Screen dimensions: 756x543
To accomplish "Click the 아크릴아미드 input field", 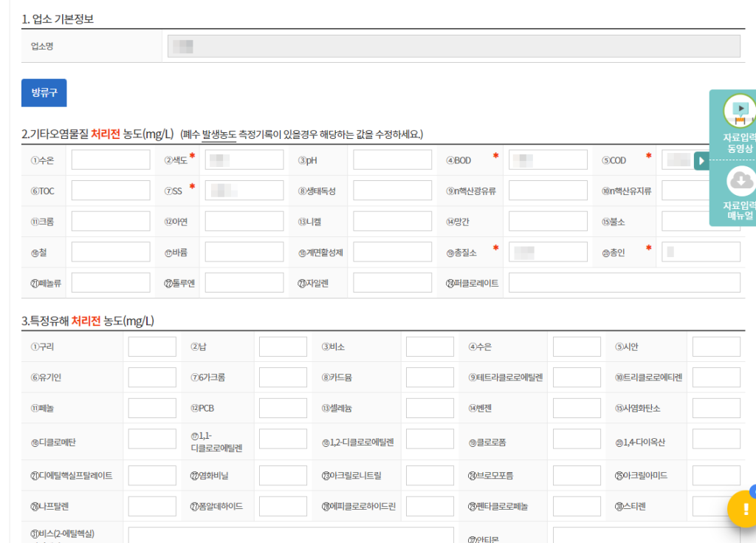I will click(x=716, y=476).
